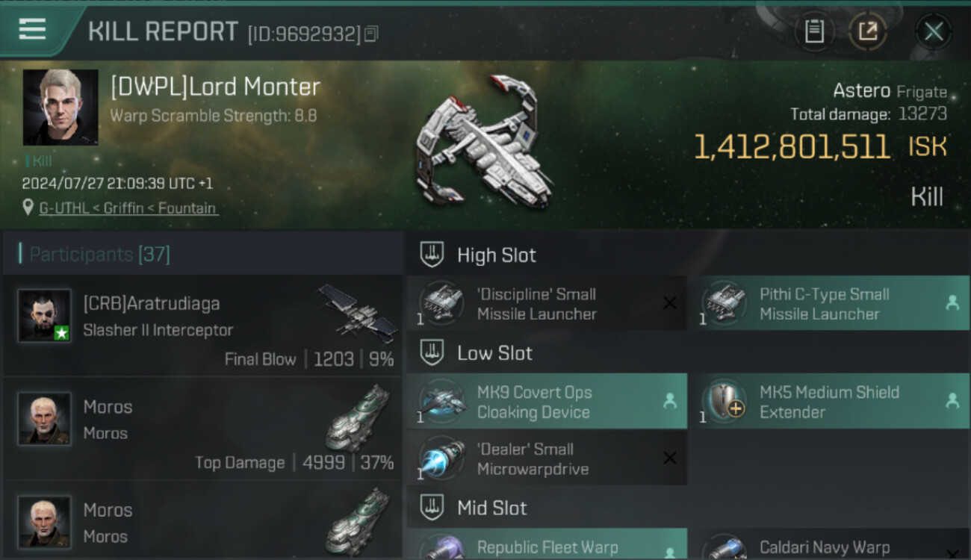
Task: Click the MK9 Covert Ops Cloaking Device icon
Action: click(442, 401)
